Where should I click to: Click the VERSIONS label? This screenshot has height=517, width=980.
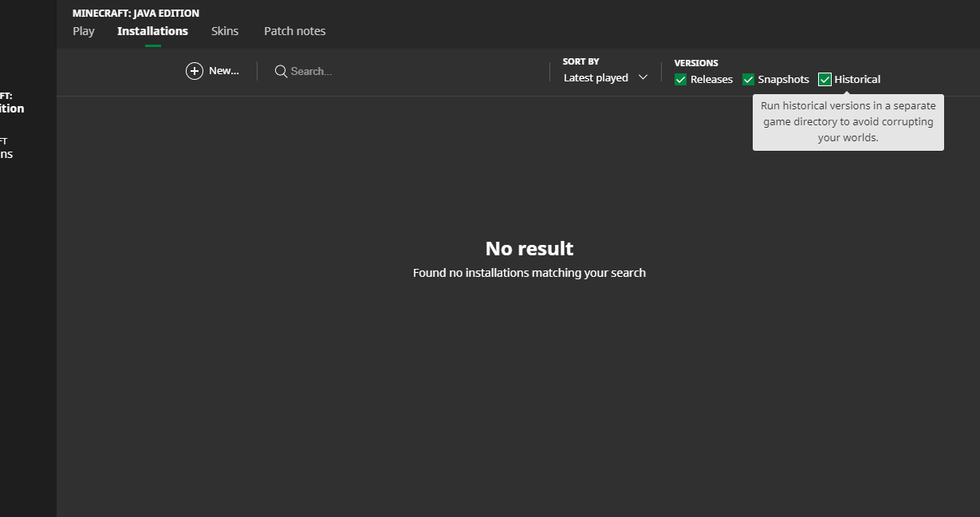[696, 63]
